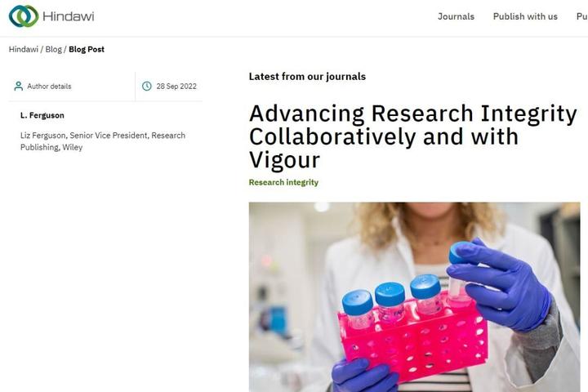Open the Advancing Research Integrity article title

pyautogui.click(x=412, y=136)
